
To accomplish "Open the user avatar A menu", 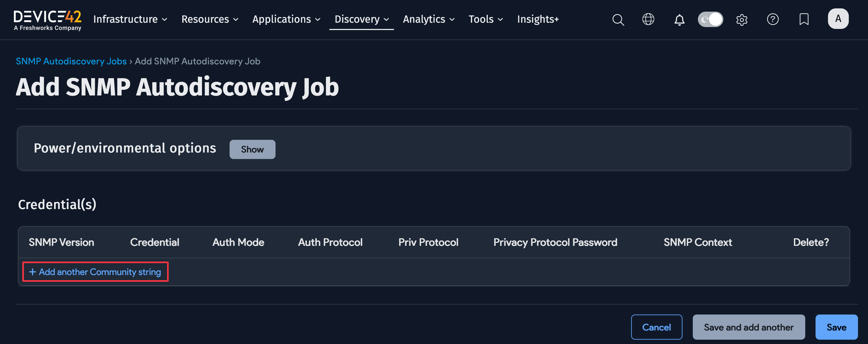I will [838, 19].
